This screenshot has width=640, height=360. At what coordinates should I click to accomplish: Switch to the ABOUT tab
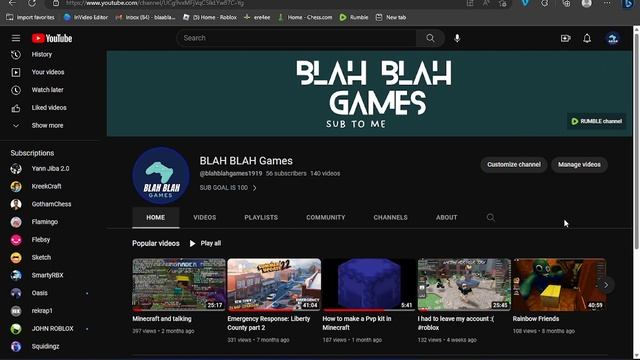pos(446,218)
